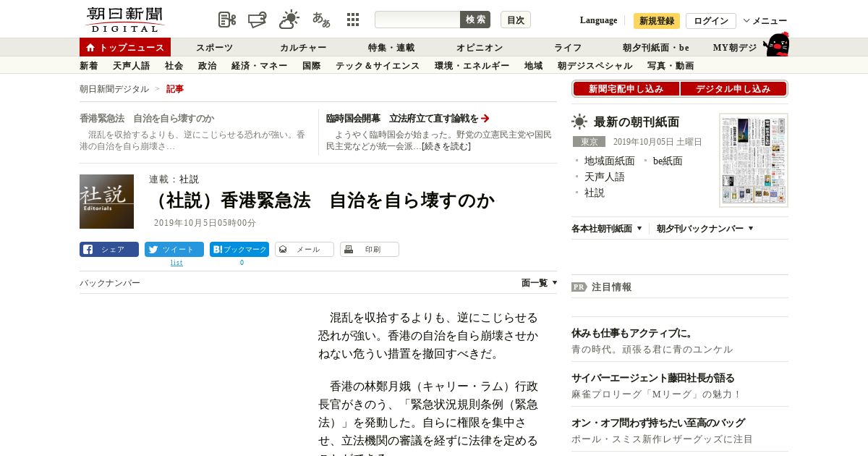
Task: Open 新着 in sub navigation
Action: click(x=89, y=66)
